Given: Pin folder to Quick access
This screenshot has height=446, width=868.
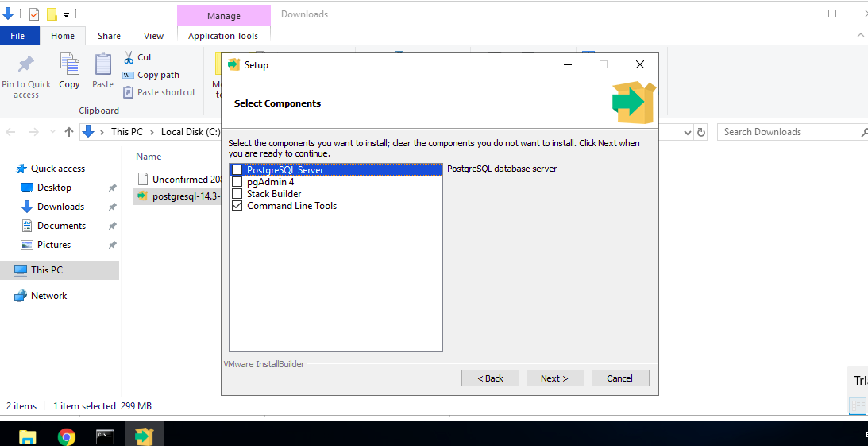Looking at the screenshot, I should click(x=26, y=76).
